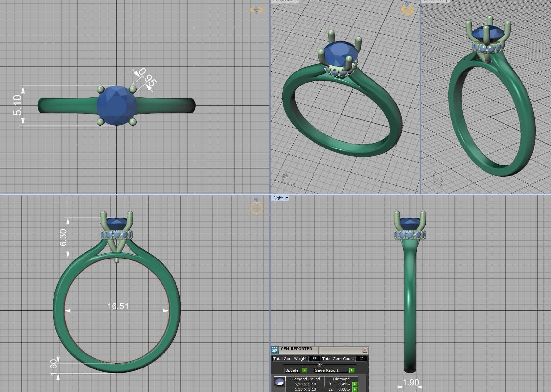Click the Total Gem Count value field
This screenshot has height=392, width=551.
pos(361,359)
